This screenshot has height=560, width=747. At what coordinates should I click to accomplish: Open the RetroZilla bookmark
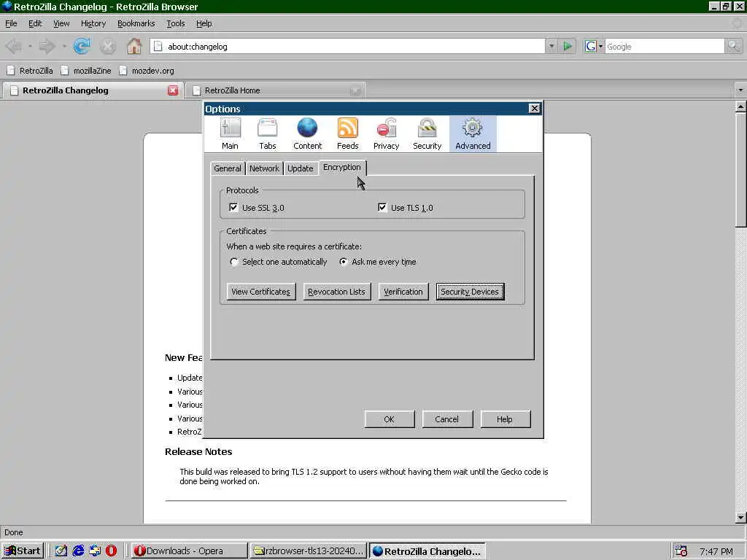(30, 71)
